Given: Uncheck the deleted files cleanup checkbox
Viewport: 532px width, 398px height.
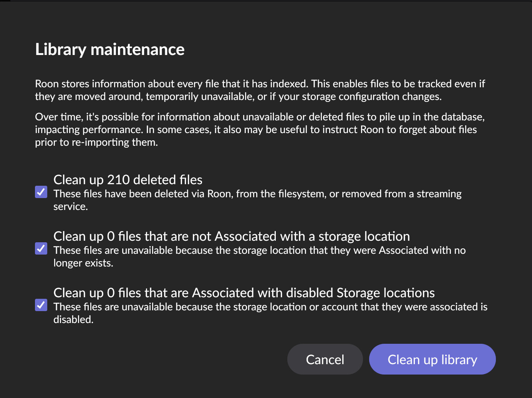Looking at the screenshot, I should click(41, 192).
